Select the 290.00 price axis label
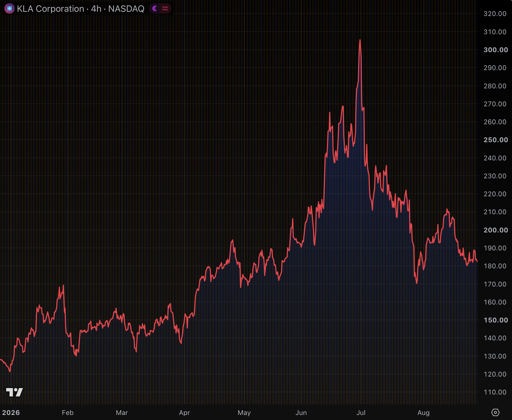 [x=495, y=68]
